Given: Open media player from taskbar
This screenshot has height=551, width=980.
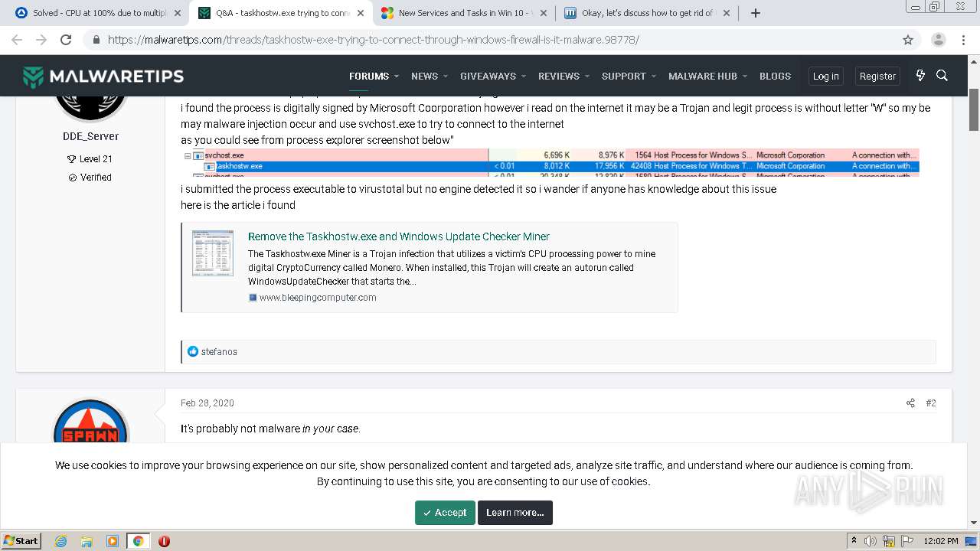Looking at the screenshot, I should 113,541.
